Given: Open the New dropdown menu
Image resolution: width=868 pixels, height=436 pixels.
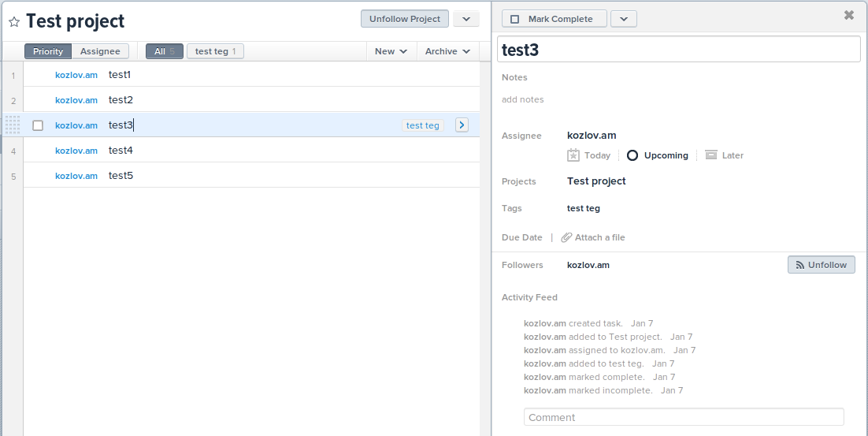Looking at the screenshot, I should tap(391, 51).
